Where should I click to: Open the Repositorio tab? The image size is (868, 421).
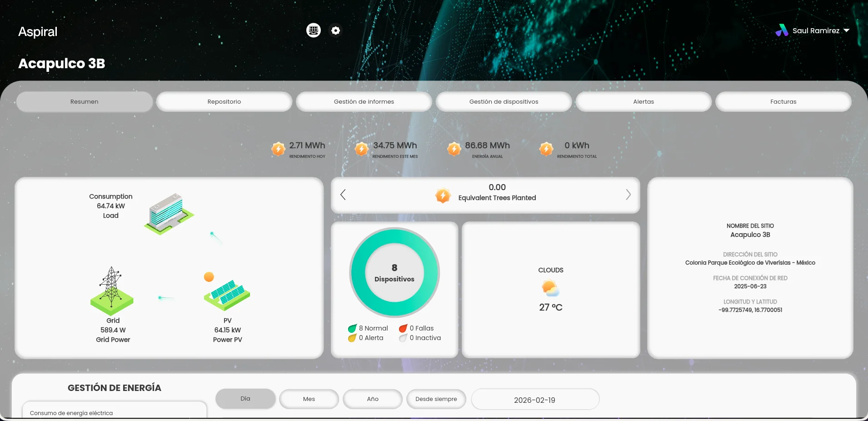(x=224, y=101)
